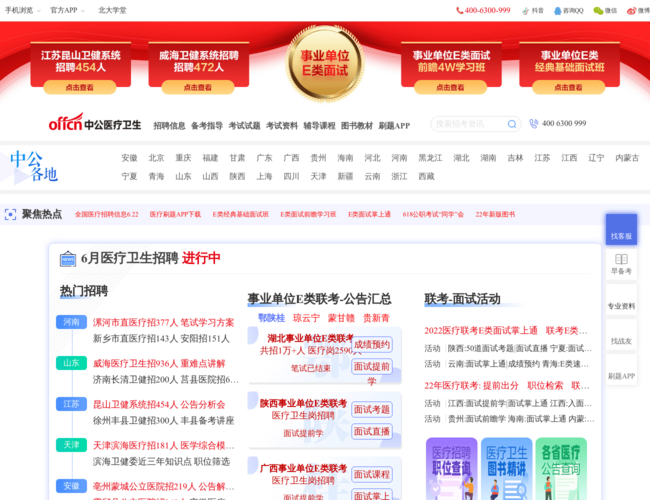Open hot topic 22年新版图书
Viewport: 650px width, 500px height.
click(495, 214)
